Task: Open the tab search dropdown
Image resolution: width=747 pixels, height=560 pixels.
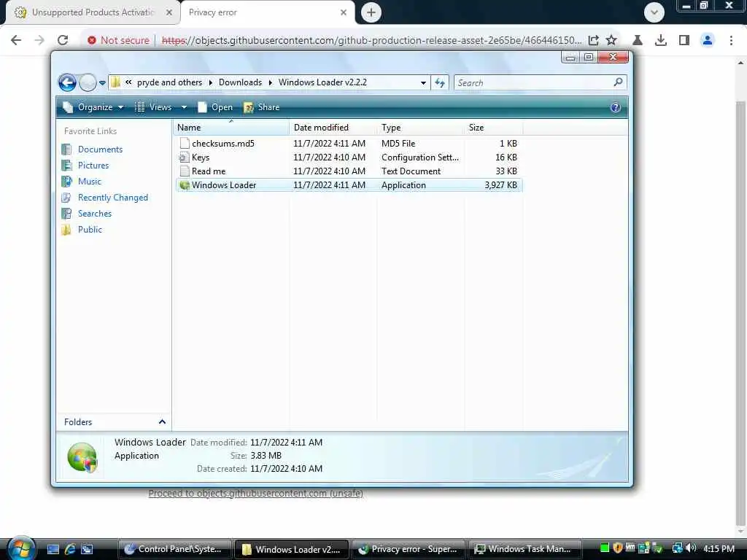Action: pos(654,12)
